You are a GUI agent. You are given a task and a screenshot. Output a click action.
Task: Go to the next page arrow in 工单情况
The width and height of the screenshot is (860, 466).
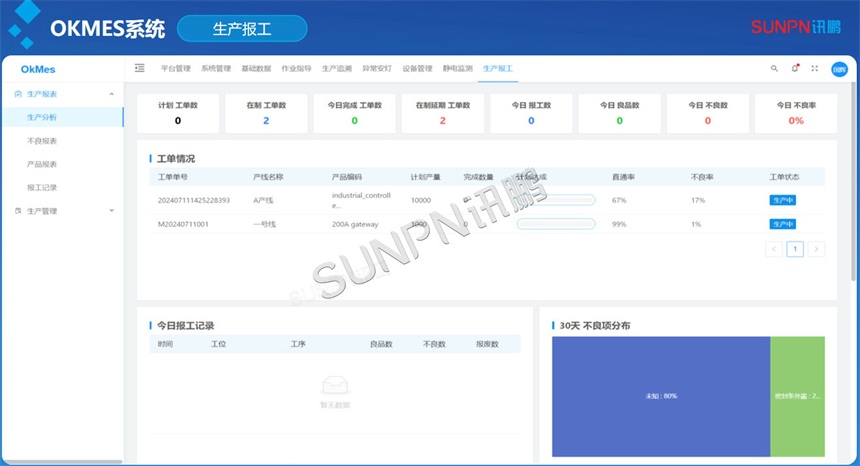click(x=816, y=249)
